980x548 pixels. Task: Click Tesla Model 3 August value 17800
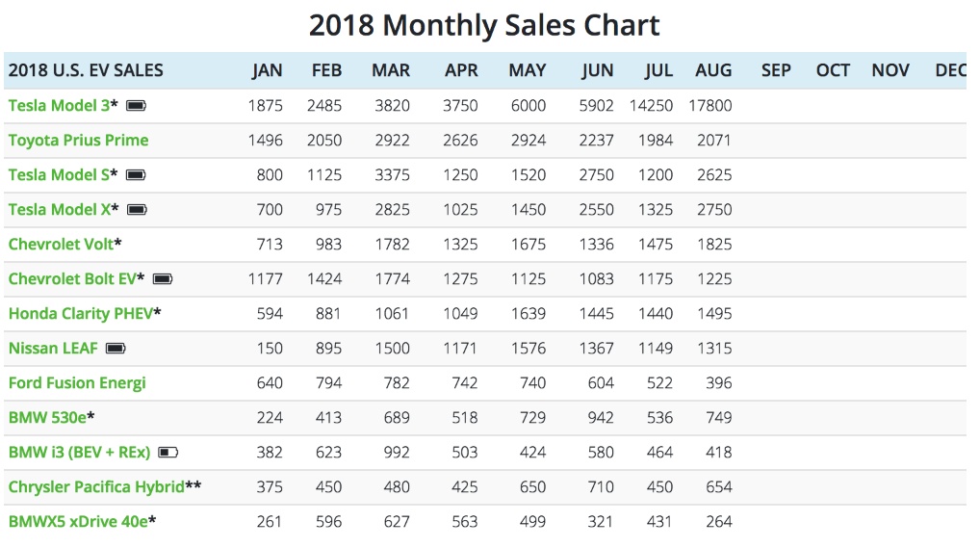click(x=709, y=105)
